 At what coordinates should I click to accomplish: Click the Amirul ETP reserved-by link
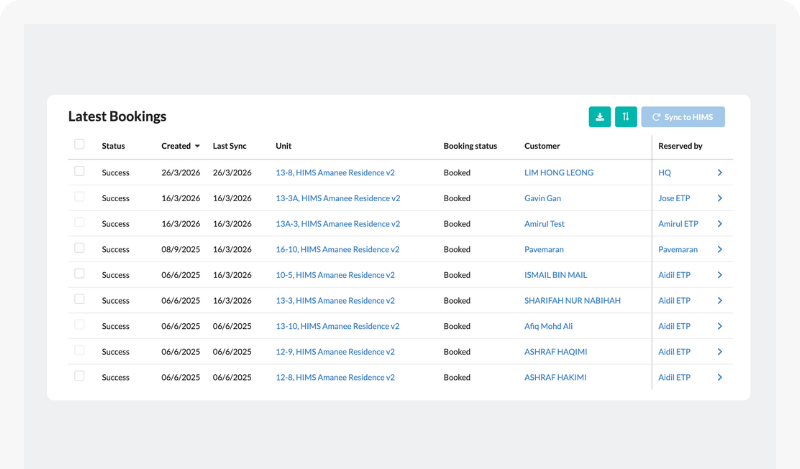(678, 224)
